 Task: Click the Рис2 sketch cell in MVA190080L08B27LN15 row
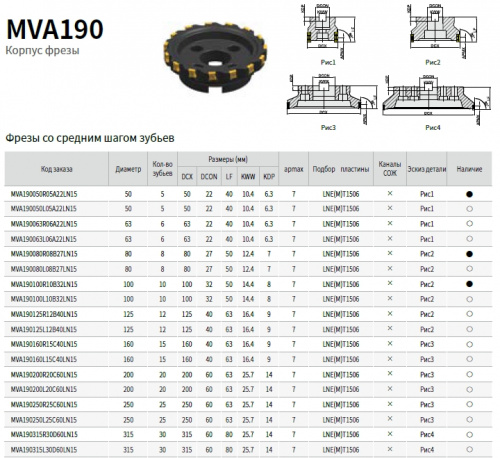[x=427, y=269]
